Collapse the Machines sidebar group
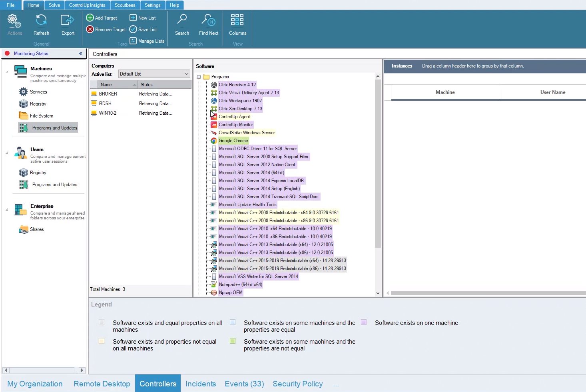Image resolution: width=586 pixels, height=392 pixels. (x=7, y=72)
